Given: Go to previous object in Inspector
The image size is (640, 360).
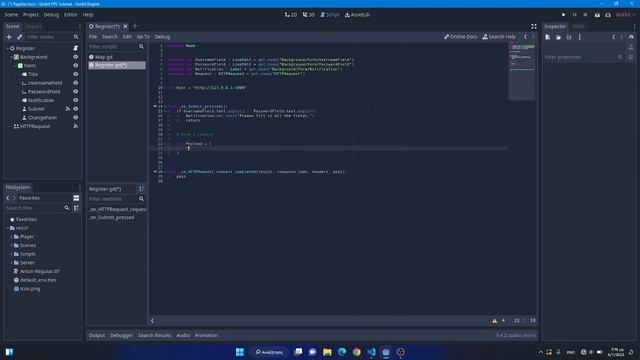Looking at the screenshot, I should 613,37.
